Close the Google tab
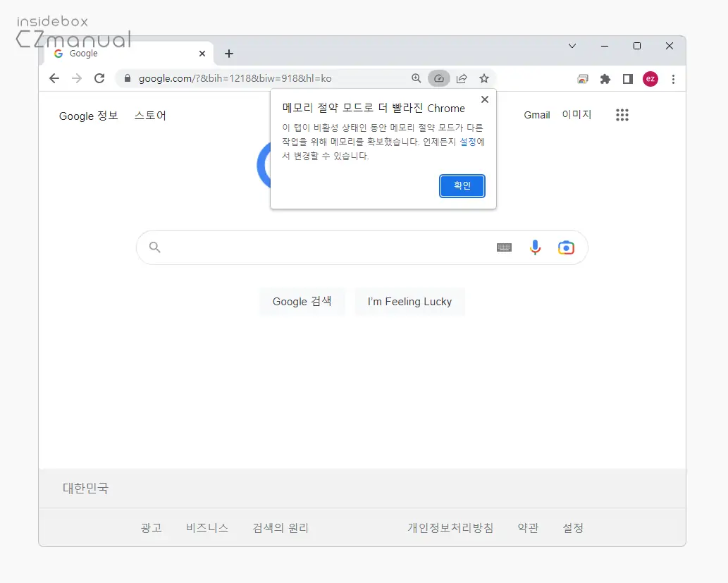728x583 pixels. point(202,54)
